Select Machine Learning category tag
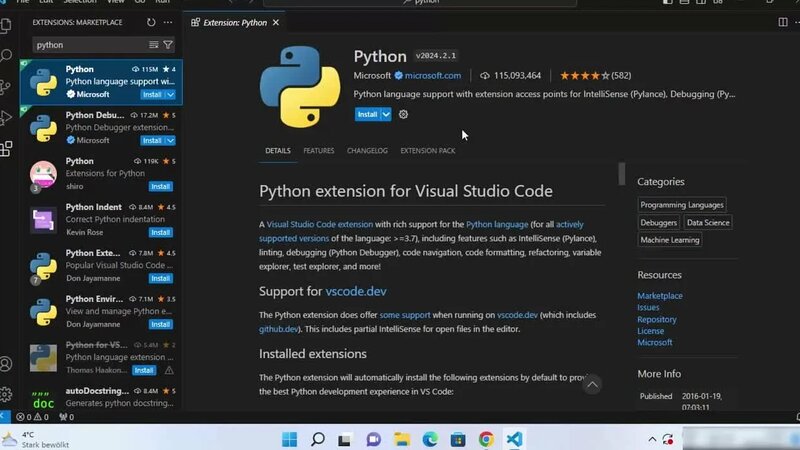800x450 pixels. coord(669,240)
